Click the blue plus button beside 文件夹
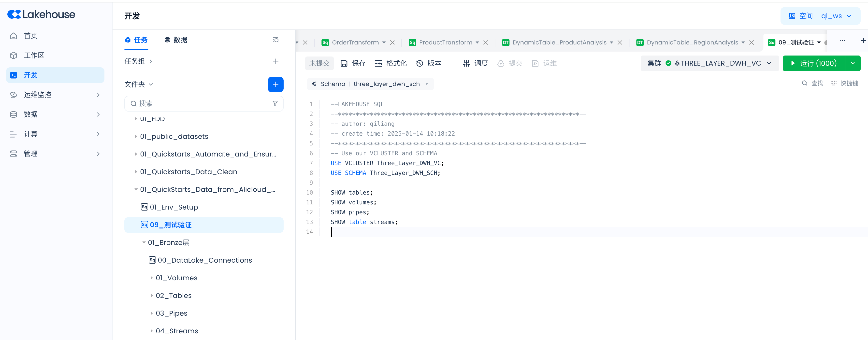This screenshot has height=340, width=868. pyautogui.click(x=275, y=84)
